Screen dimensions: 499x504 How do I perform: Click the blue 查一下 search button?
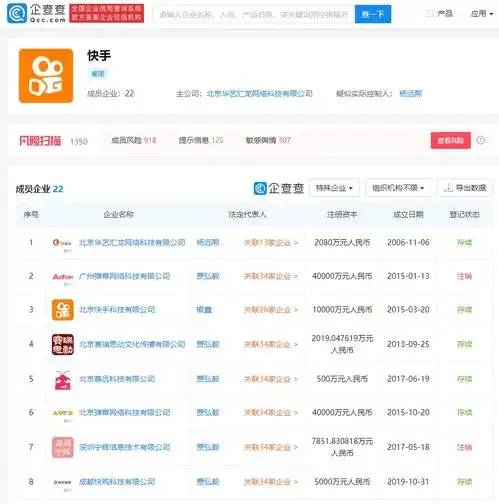373,14
